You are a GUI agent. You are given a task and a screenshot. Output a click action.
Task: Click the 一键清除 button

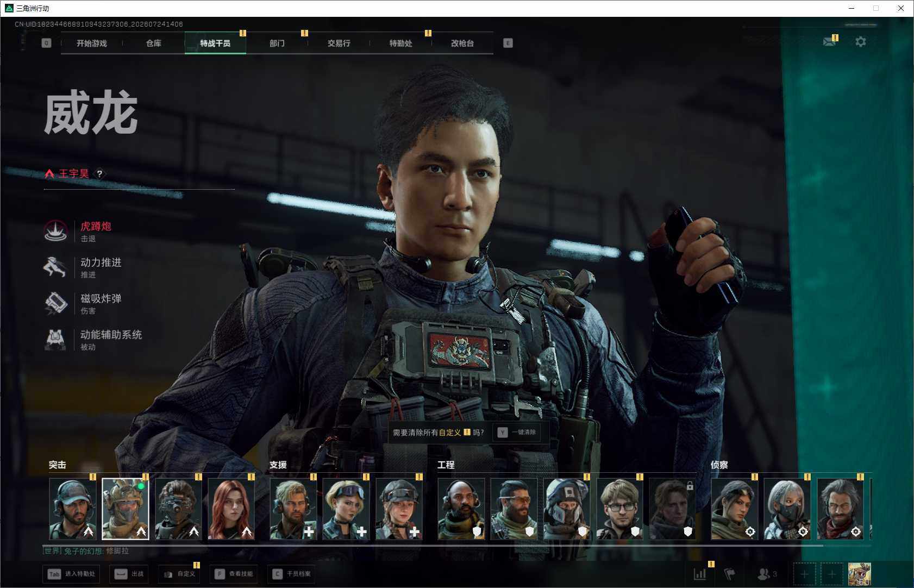point(517,432)
